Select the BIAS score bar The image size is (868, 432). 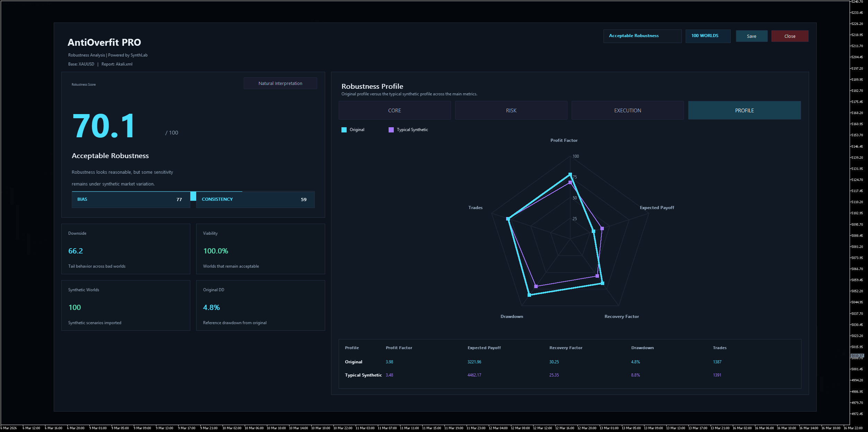(x=131, y=199)
